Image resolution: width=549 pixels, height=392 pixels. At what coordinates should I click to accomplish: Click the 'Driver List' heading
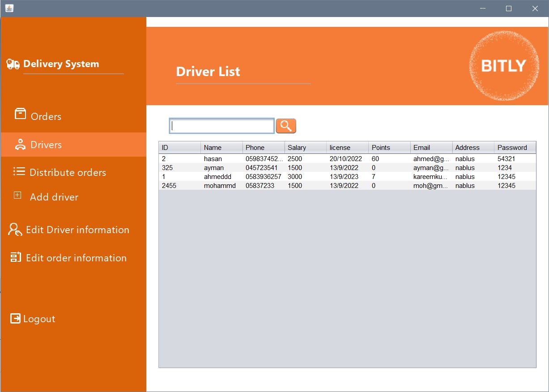coord(208,72)
